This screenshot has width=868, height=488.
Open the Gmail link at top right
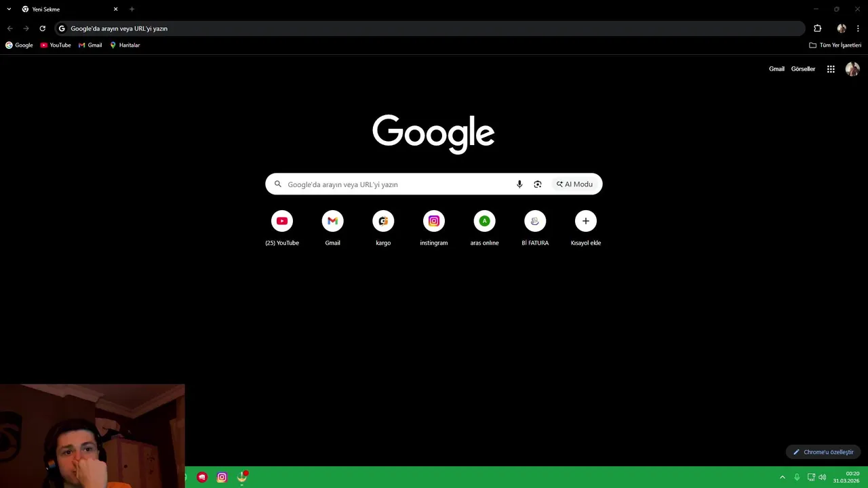pyautogui.click(x=776, y=69)
